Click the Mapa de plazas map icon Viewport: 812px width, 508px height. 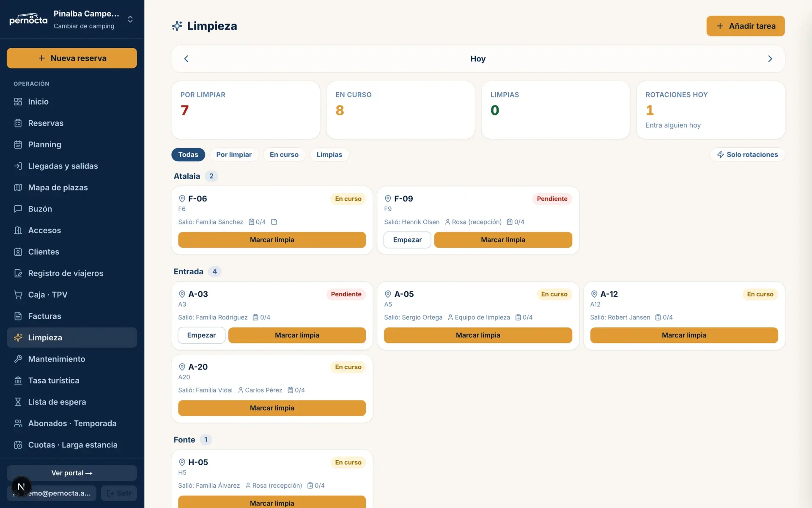(x=18, y=188)
